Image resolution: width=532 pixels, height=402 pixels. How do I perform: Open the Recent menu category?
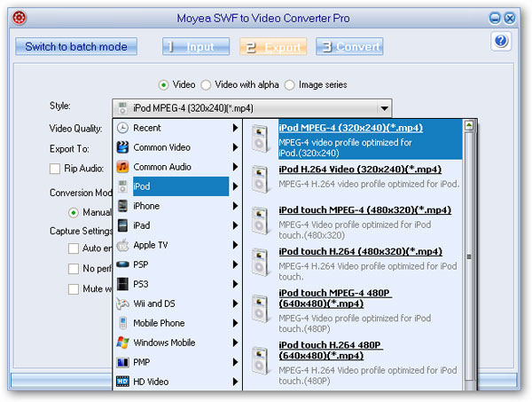pyautogui.click(x=177, y=128)
